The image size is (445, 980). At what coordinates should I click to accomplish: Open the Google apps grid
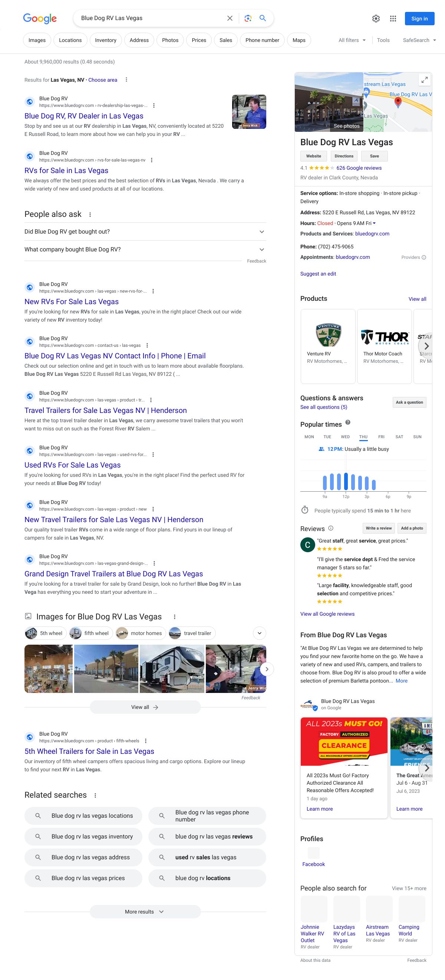click(x=393, y=19)
